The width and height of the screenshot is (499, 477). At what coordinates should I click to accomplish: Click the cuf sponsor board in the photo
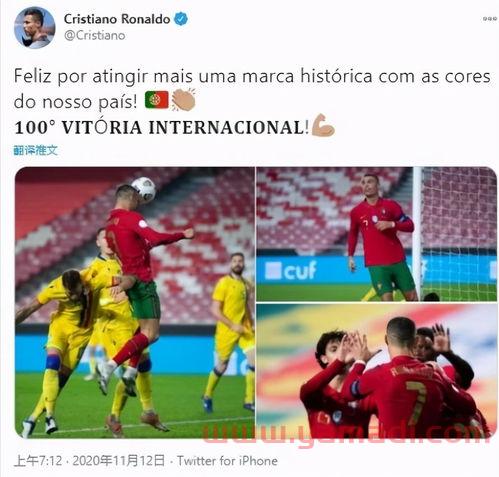291,270
